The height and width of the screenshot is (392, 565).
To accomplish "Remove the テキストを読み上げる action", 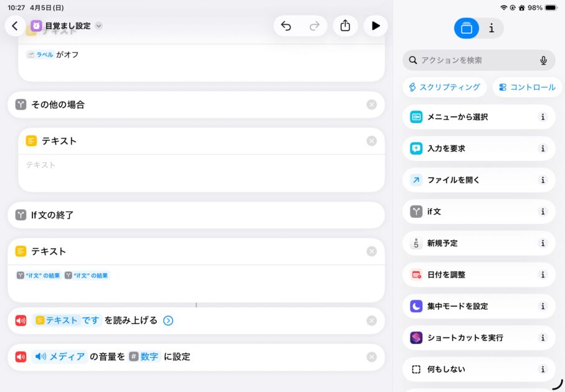I will click(372, 321).
